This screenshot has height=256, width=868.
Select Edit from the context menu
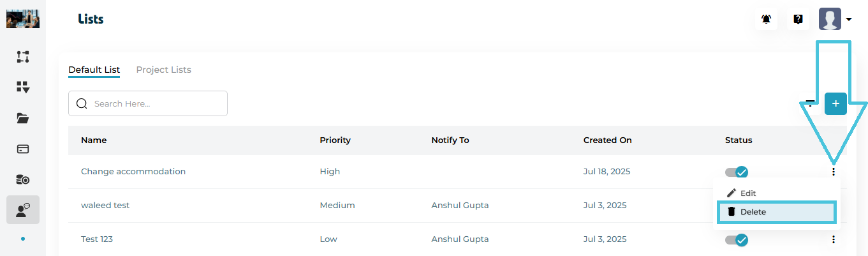tap(747, 193)
